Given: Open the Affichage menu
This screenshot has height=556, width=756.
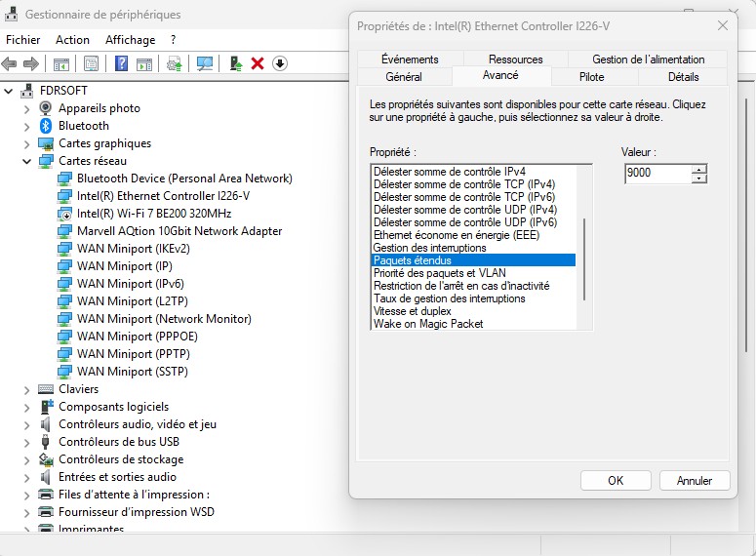Looking at the screenshot, I should coord(130,40).
